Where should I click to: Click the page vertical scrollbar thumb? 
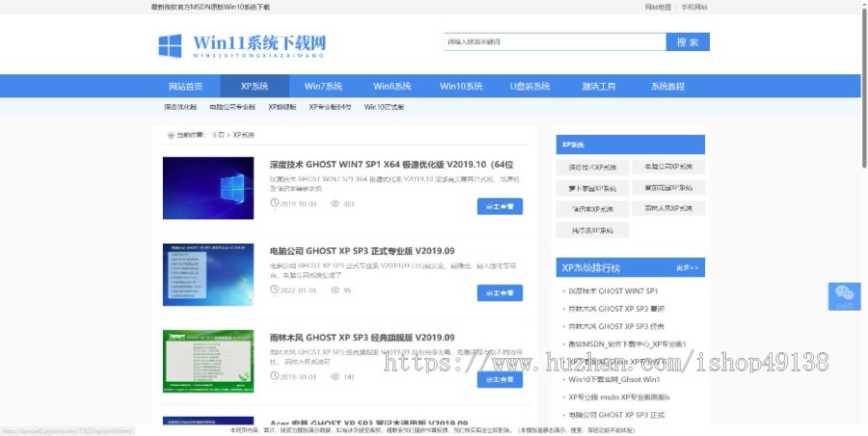864,86
